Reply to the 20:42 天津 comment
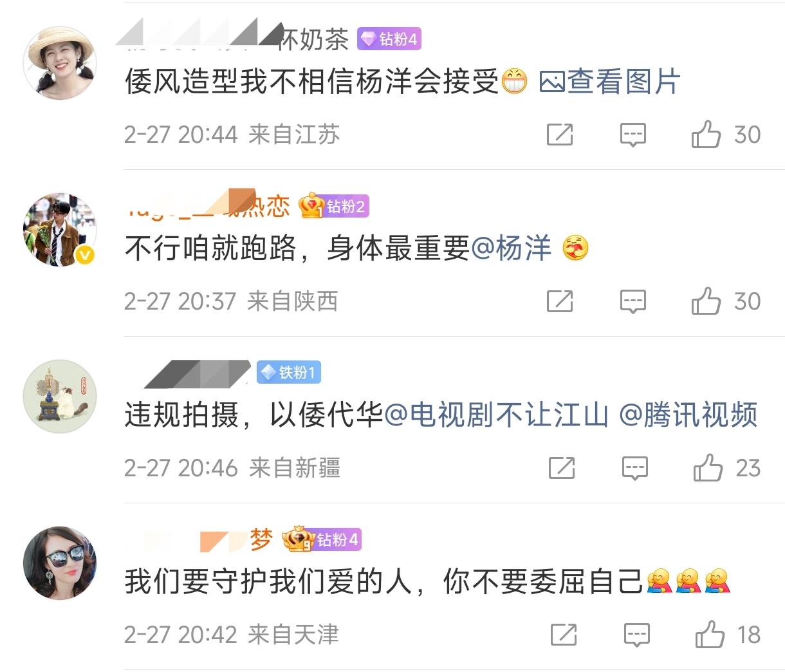Screen dimensions: 785x672 pyautogui.click(x=637, y=635)
